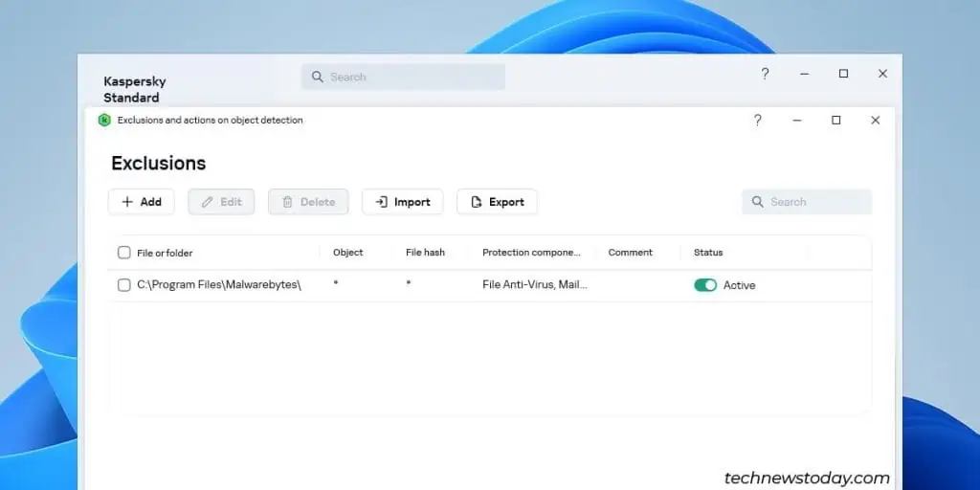This screenshot has width=980, height=490.
Task: Select the C:\Program Files\Malwarebytes\ row text
Action: (x=219, y=285)
